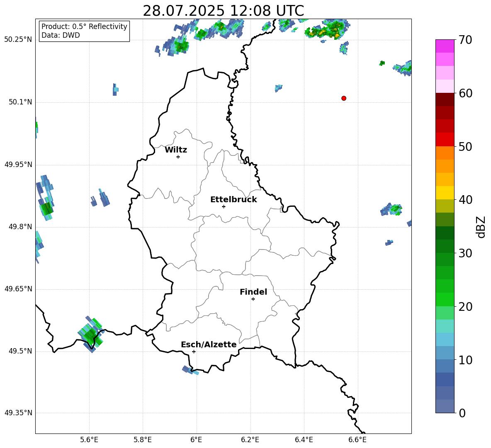Click the 60 tick label on colorbar
Image resolution: width=491 pixels, height=448 pixels.
click(465, 93)
